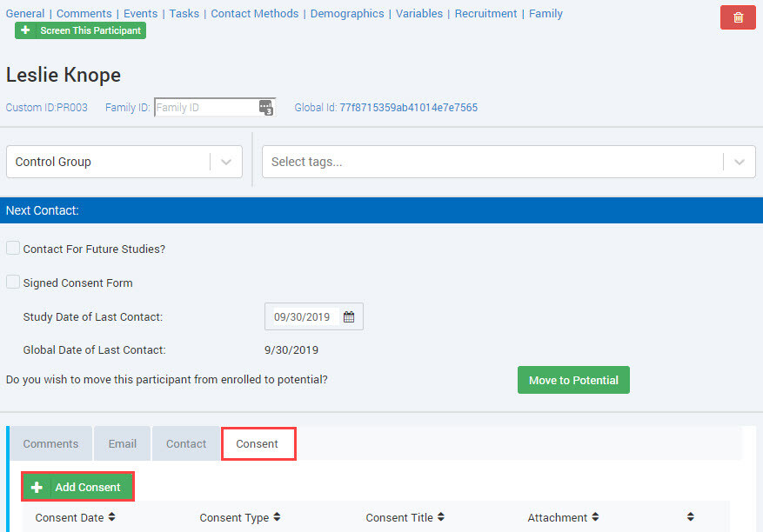Sort by Consent Type column arrows
The width and height of the screenshot is (763, 532).
pos(277,517)
